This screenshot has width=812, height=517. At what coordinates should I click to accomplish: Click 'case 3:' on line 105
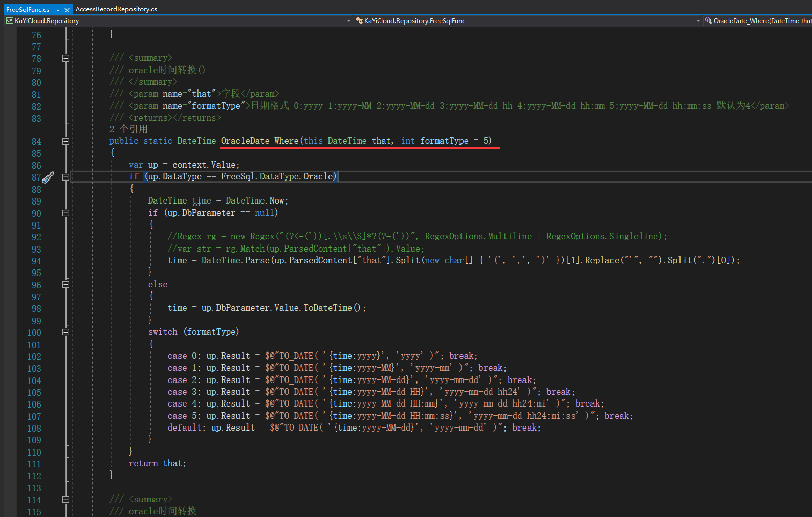pyautogui.click(x=184, y=392)
